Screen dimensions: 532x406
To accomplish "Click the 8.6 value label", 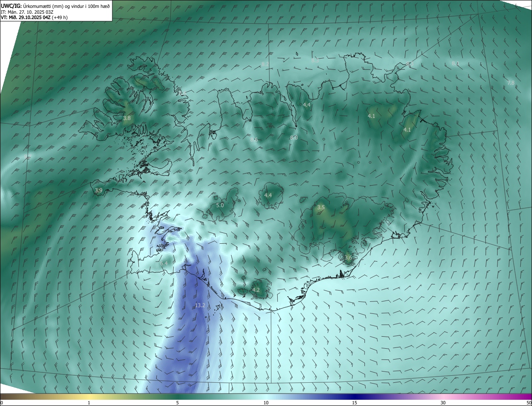I will click(254, 140).
